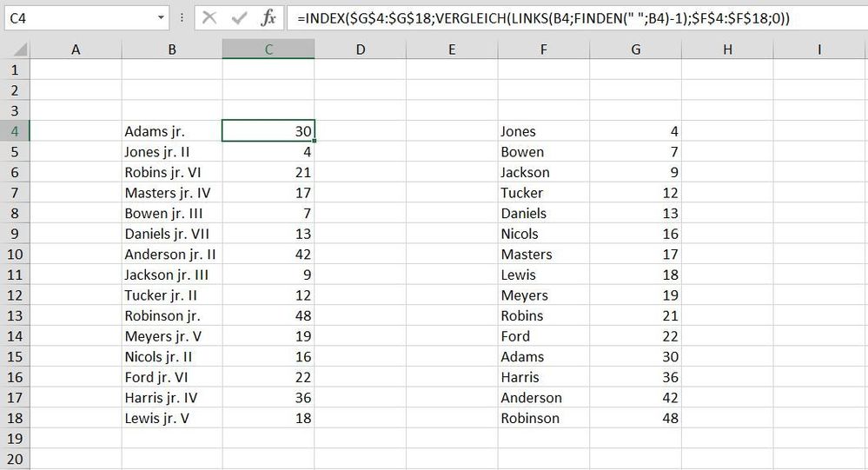Click 'Bowen' in column F
Screen dimensions: 868x470
tap(544, 152)
